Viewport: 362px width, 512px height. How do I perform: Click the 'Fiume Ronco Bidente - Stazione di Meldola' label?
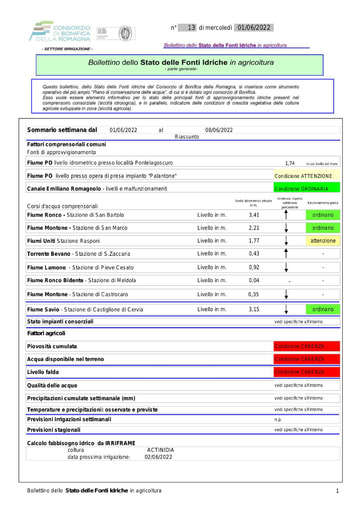tap(81, 280)
